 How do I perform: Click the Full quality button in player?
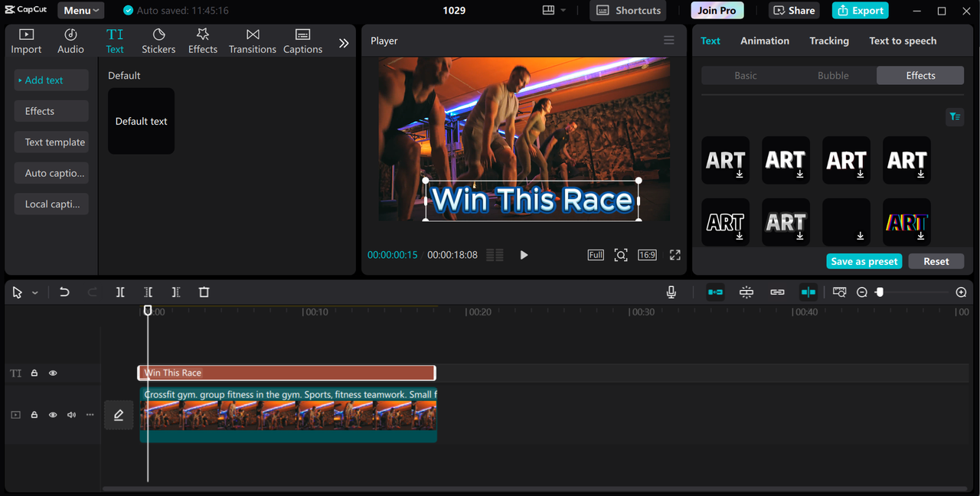tap(596, 255)
